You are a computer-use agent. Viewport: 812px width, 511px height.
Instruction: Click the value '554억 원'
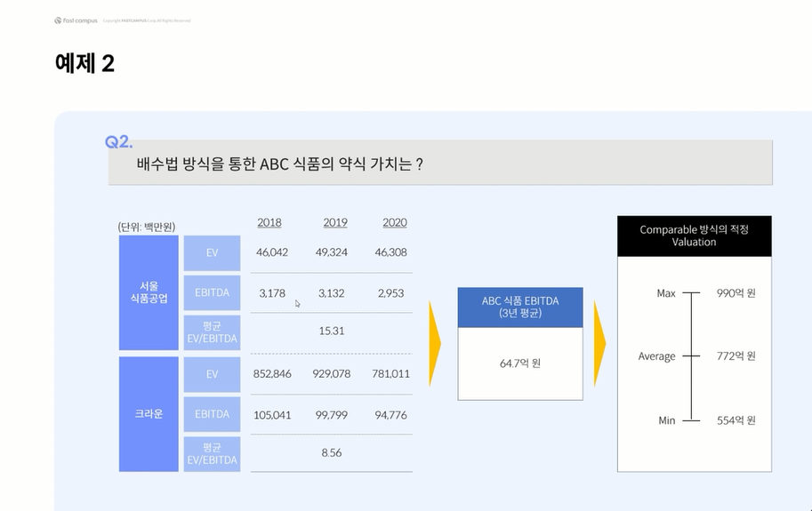point(736,420)
